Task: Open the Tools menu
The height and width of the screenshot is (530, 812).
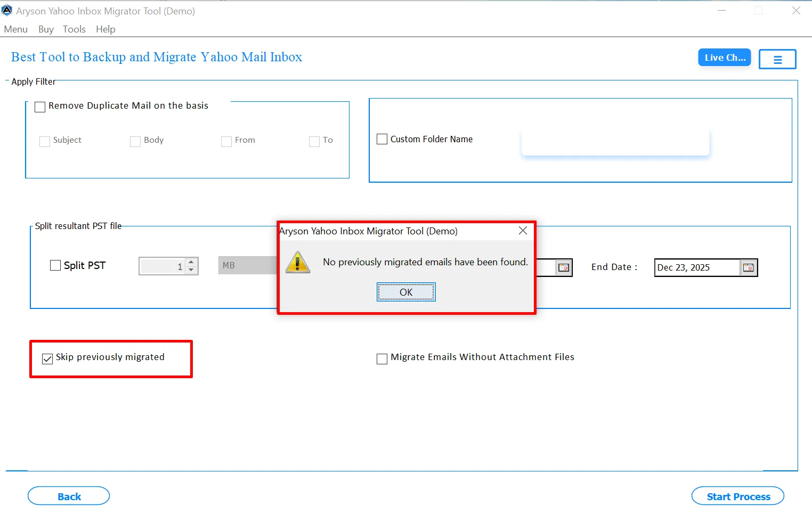Action: [x=74, y=29]
